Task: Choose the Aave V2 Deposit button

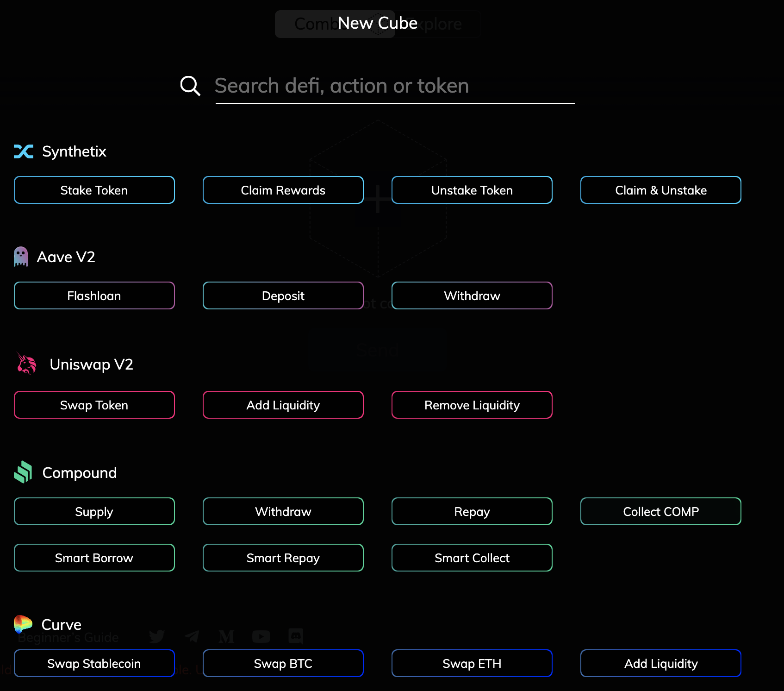Action: 283,295
